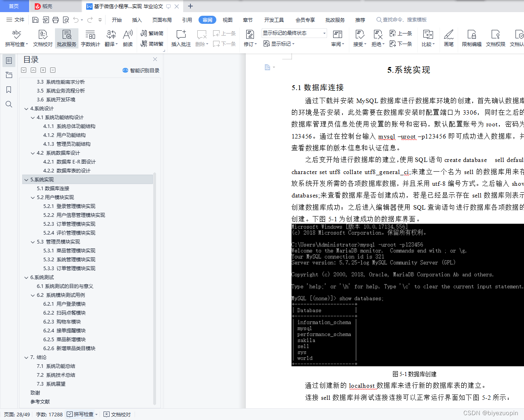This screenshot has width=524, height=420.
Task: Open the 开发工具 ribbon tab
Action: click(274, 20)
